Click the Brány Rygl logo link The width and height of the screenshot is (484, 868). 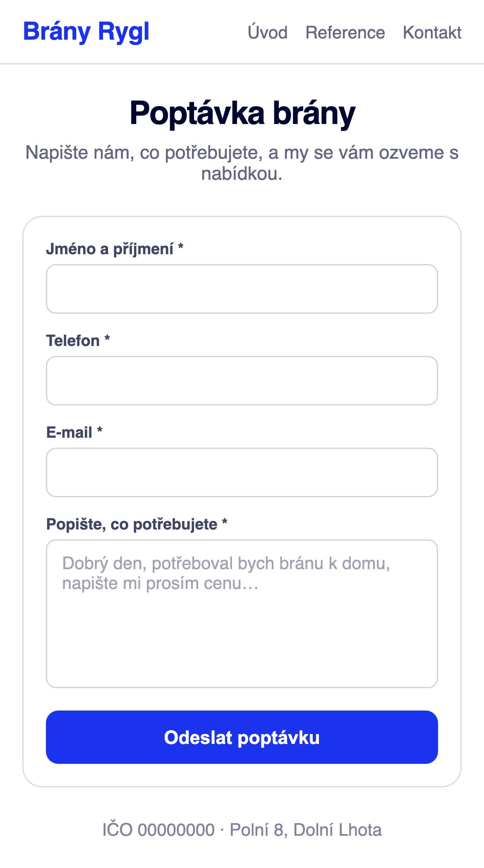[x=86, y=32]
